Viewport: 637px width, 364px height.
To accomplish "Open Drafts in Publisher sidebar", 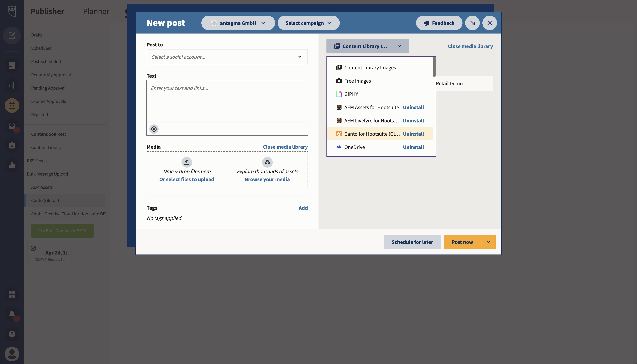I will coord(37,35).
